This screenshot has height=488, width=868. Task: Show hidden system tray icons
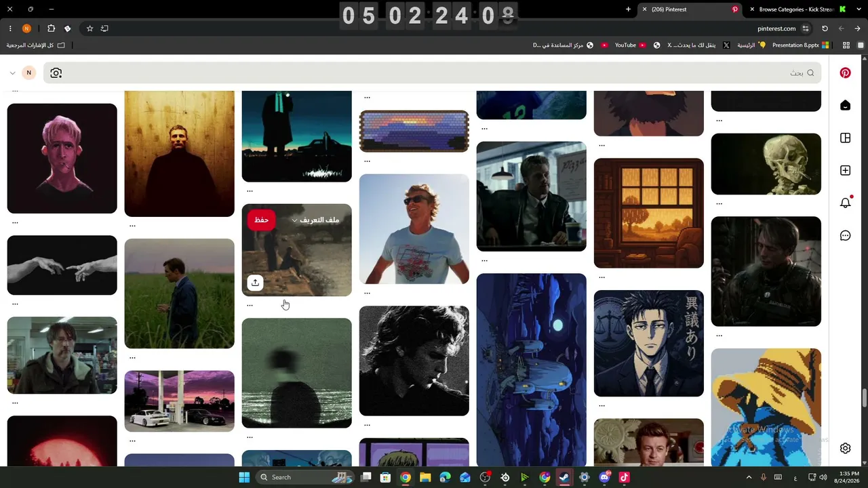749,477
